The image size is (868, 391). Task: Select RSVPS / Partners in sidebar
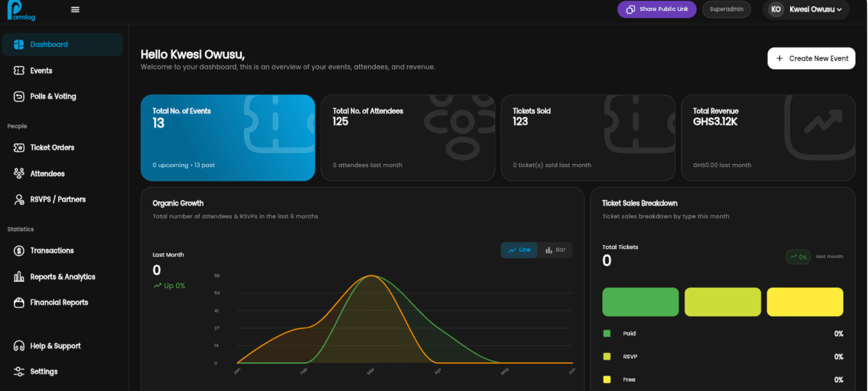click(62, 199)
